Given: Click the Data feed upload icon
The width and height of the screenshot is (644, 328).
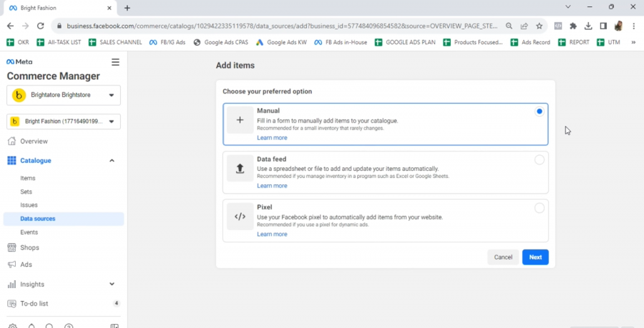Looking at the screenshot, I should tap(240, 168).
